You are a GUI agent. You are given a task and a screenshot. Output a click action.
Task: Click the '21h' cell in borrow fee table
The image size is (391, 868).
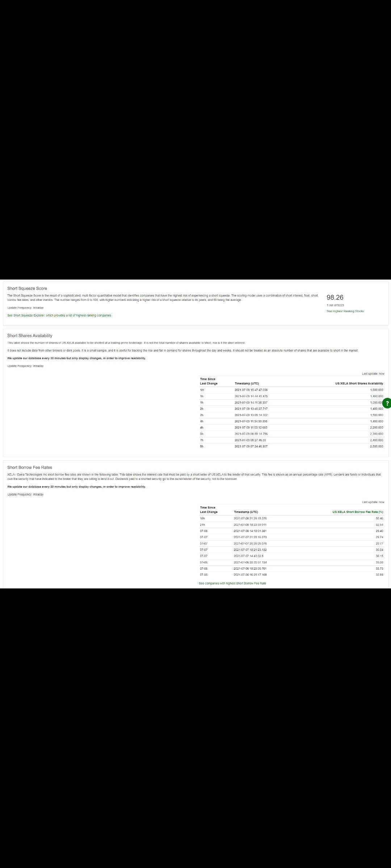(x=202, y=525)
